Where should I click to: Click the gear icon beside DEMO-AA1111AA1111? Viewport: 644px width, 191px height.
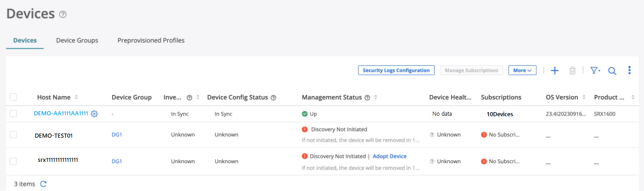(94, 114)
